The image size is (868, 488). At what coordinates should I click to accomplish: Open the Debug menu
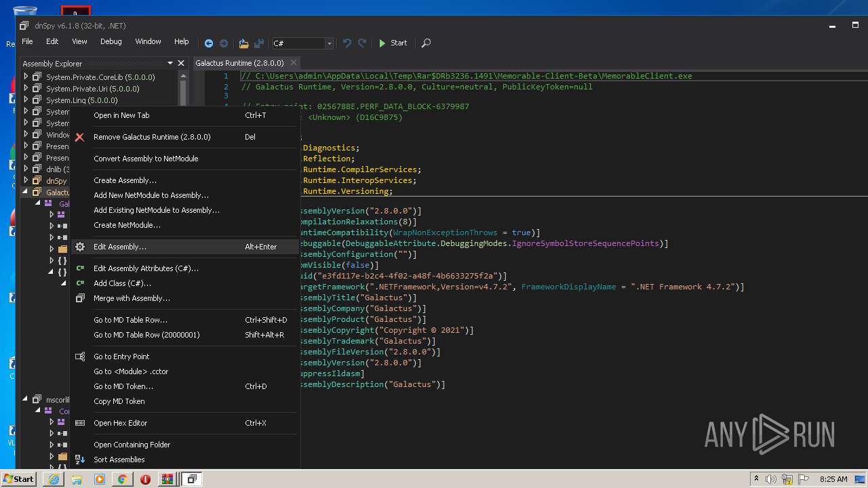click(111, 41)
